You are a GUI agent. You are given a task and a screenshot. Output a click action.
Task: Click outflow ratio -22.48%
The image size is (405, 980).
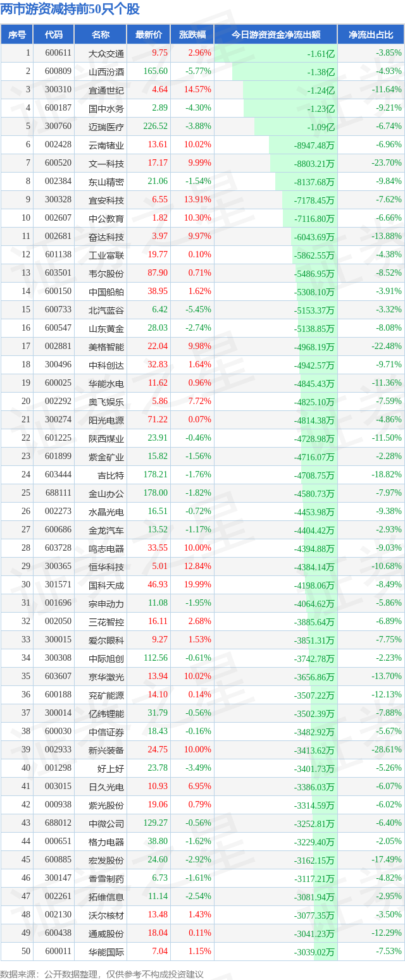click(387, 346)
